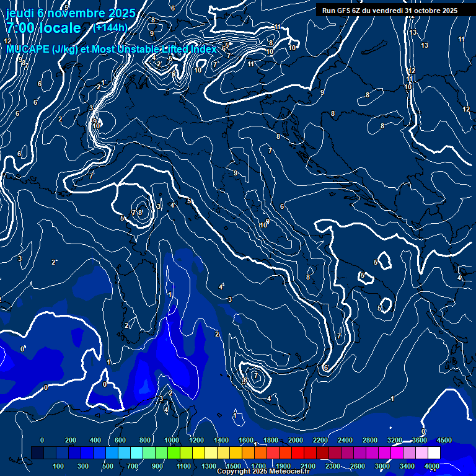Select the magenta swatch between 3200 and 3400

pos(397,452)
